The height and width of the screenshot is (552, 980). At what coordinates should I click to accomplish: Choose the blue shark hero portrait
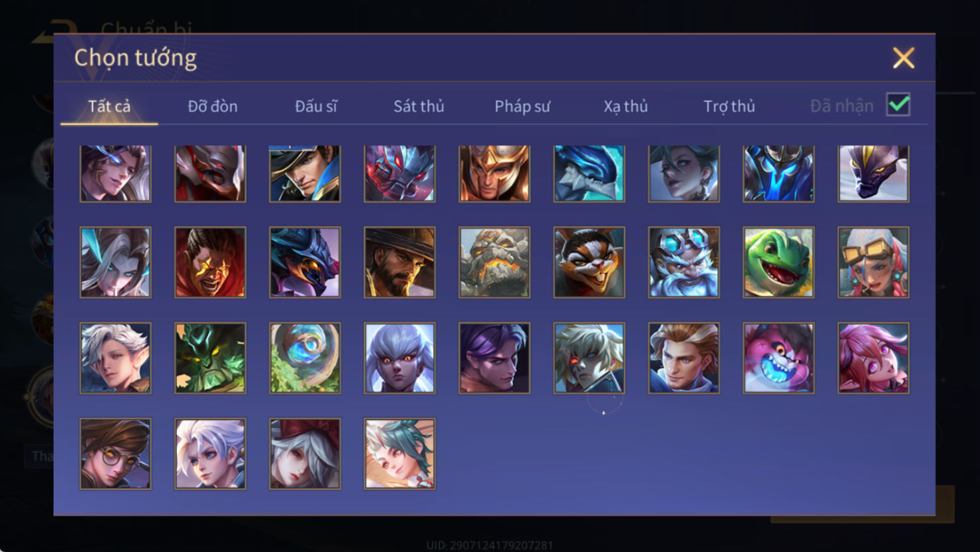click(589, 174)
